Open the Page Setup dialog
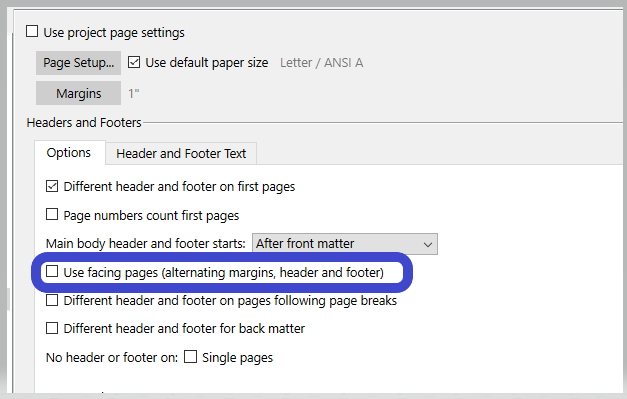Screen dimensions: 627x399 tap(78, 63)
